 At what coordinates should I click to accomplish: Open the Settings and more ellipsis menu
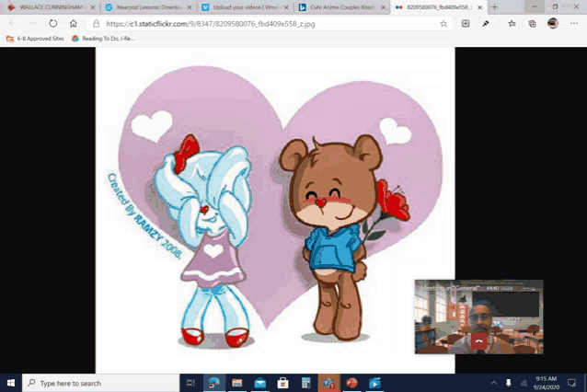(574, 24)
